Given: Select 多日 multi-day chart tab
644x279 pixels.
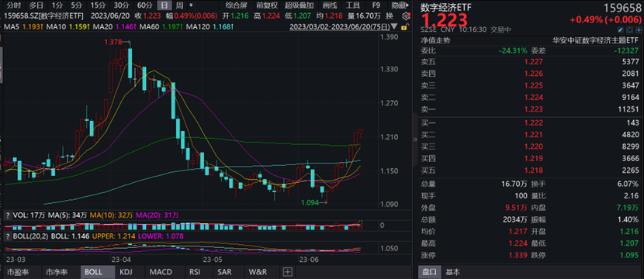Looking at the screenshot, I should click(36, 5).
